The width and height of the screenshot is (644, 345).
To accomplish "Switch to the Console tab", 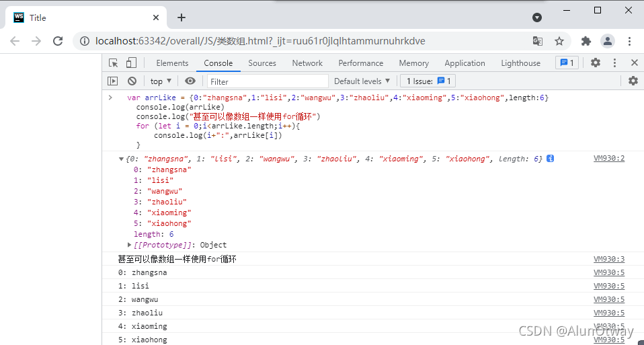I will [218, 63].
